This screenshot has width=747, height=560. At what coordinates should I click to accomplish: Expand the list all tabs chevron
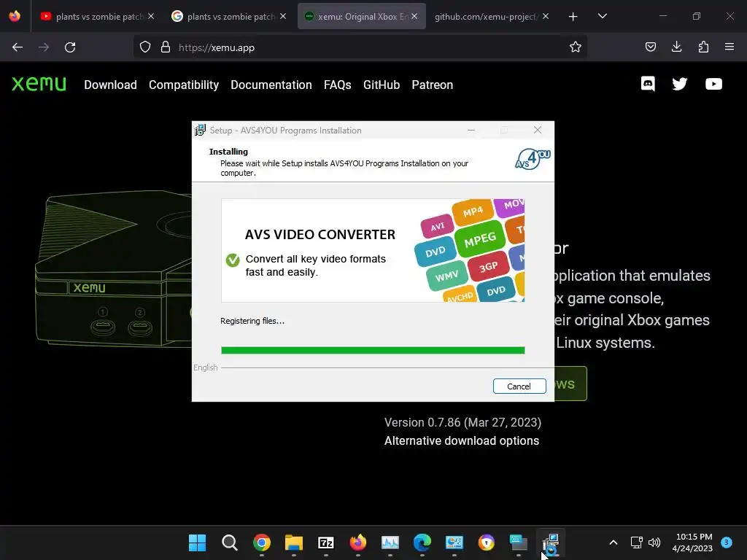(x=602, y=16)
